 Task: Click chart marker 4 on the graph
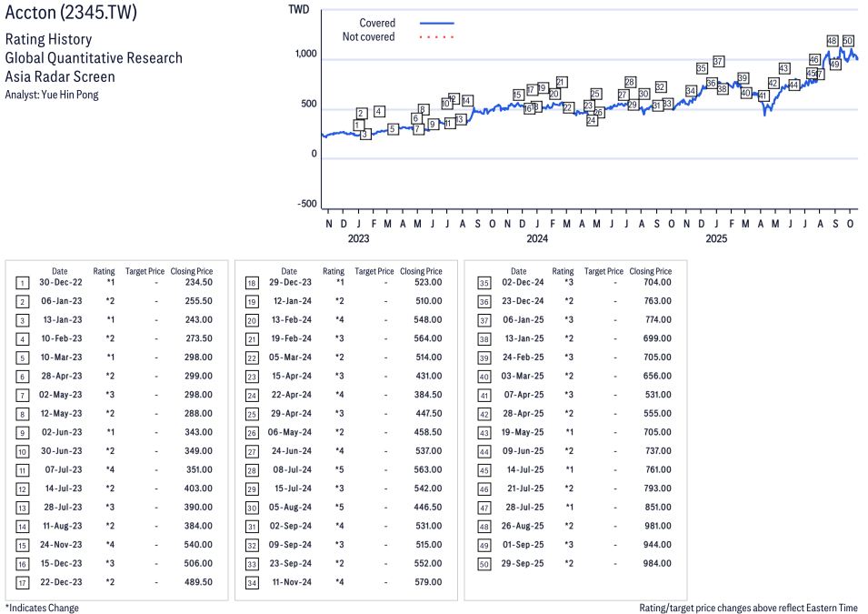click(379, 111)
